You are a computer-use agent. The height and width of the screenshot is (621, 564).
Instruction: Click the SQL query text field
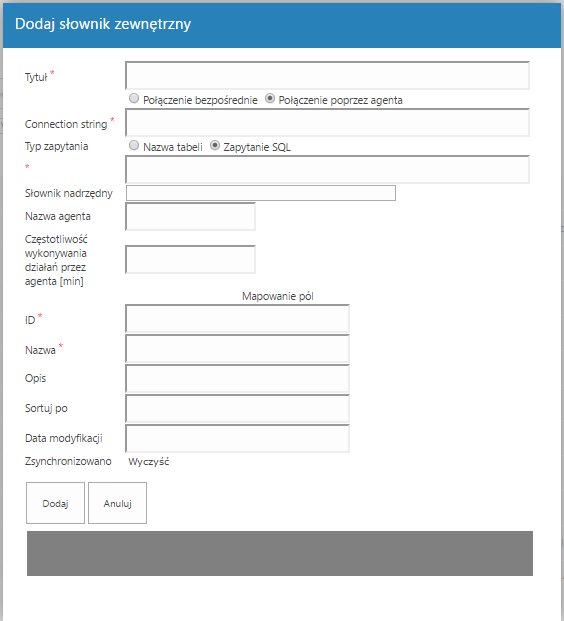coord(328,170)
